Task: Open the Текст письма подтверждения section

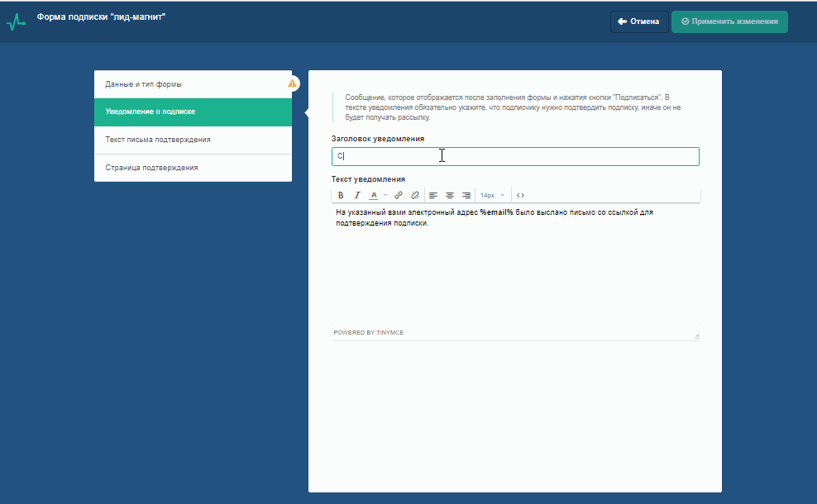Action: pyautogui.click(x=193, y=140)
